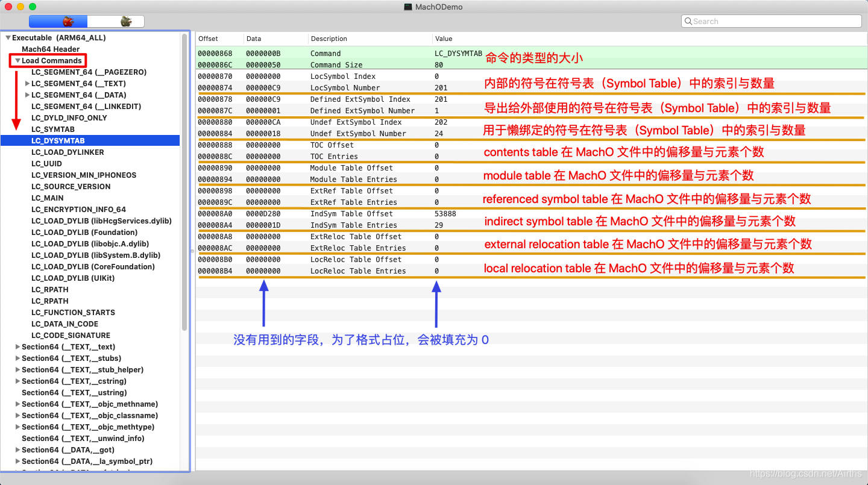Select LC_LOAD_DYLIB (libHcgServices.dylib)
The height and width of the screenshot is (485, 868).
pos(101,221)
